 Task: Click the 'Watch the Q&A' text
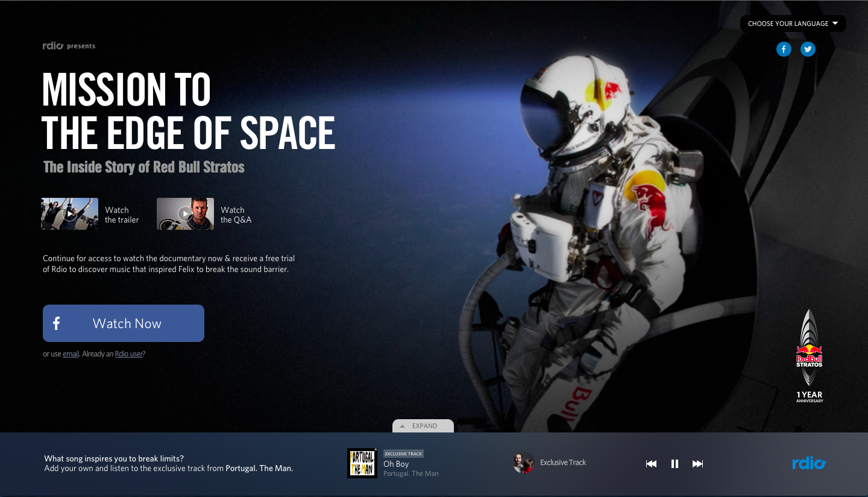236,215
